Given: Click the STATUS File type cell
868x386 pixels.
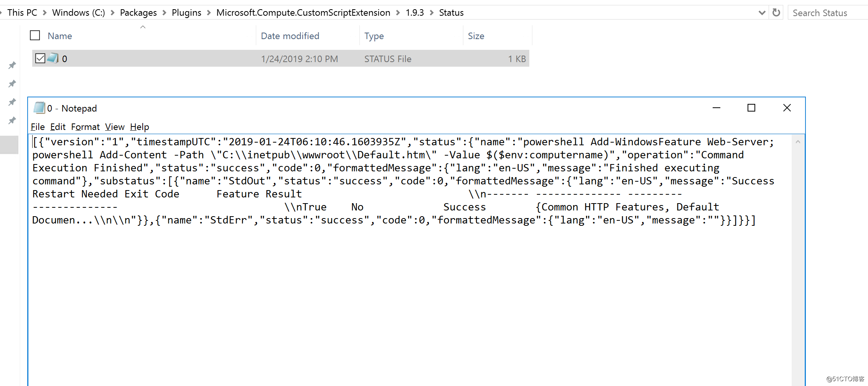Looking at the screenshot, I should (x=388, y=59).
